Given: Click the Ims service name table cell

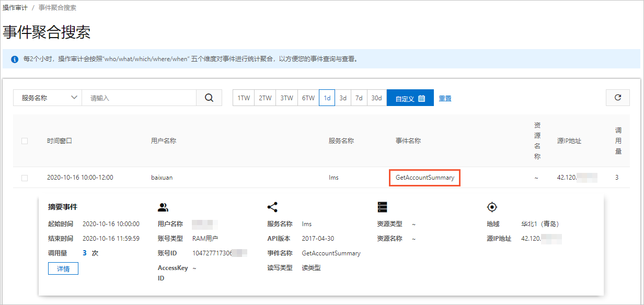Looking at the screenshot, I should 333,178.
